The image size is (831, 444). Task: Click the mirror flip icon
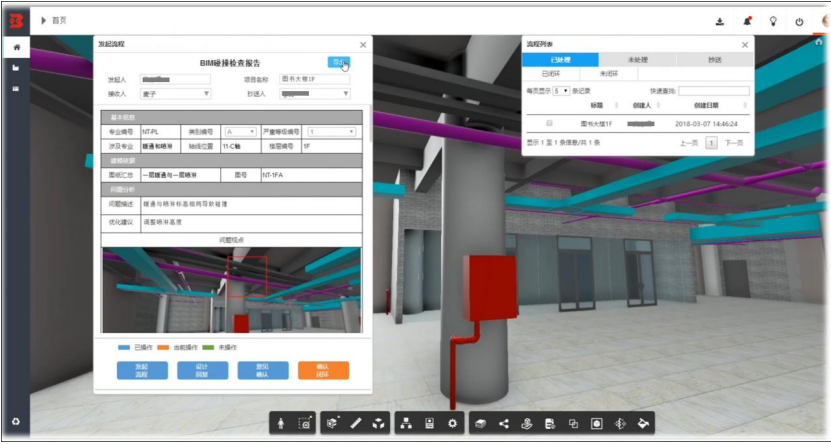(x=620, y=423)
